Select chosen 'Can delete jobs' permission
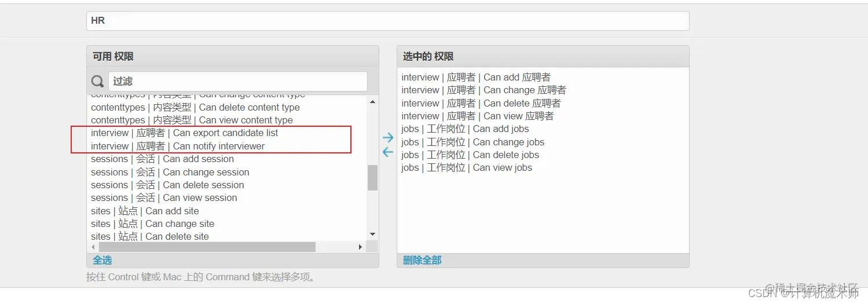868x304 pixels. point(470,155)
